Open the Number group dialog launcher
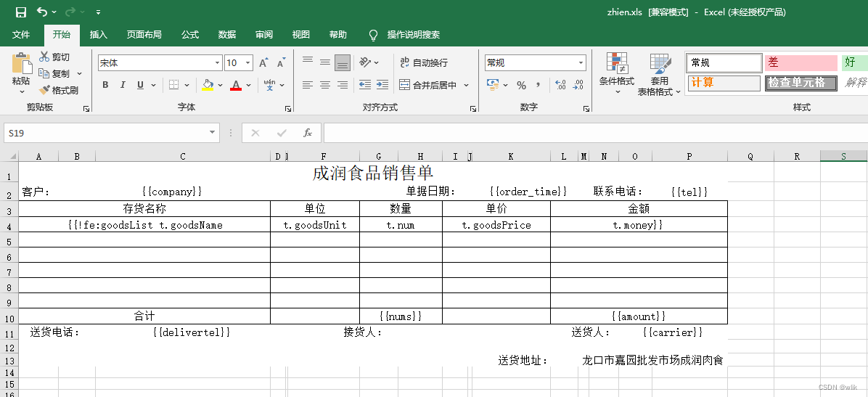The width and height of the screenshot is (868, 397). click(x=586, y=109)
